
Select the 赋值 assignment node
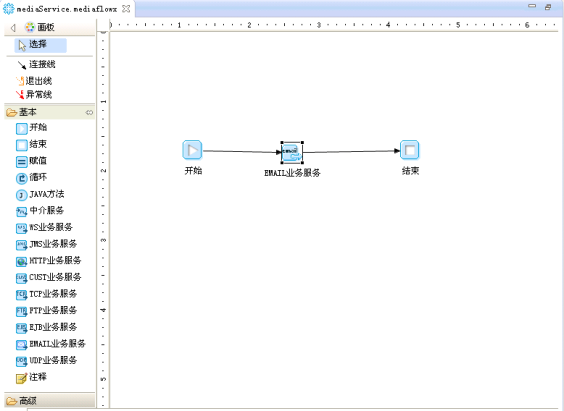(31, 161)
